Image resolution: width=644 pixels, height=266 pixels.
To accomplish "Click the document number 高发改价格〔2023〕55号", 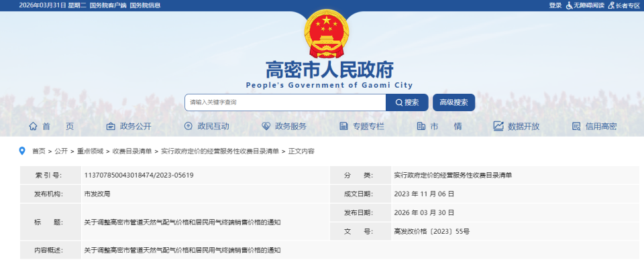I will coord(431,232).
